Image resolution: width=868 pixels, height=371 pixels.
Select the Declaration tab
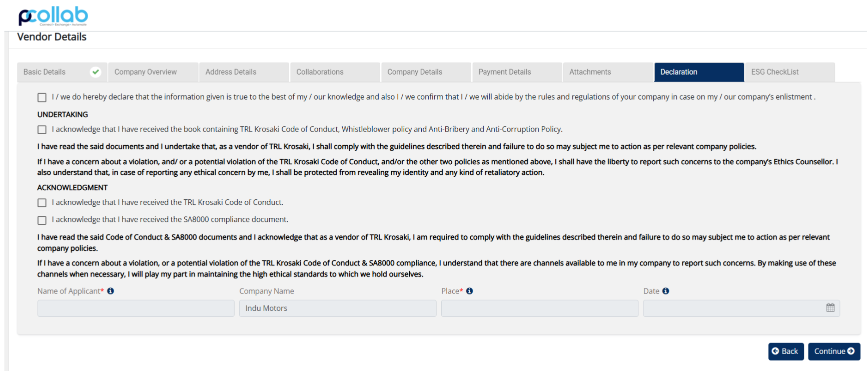click(x=699, y=72)
